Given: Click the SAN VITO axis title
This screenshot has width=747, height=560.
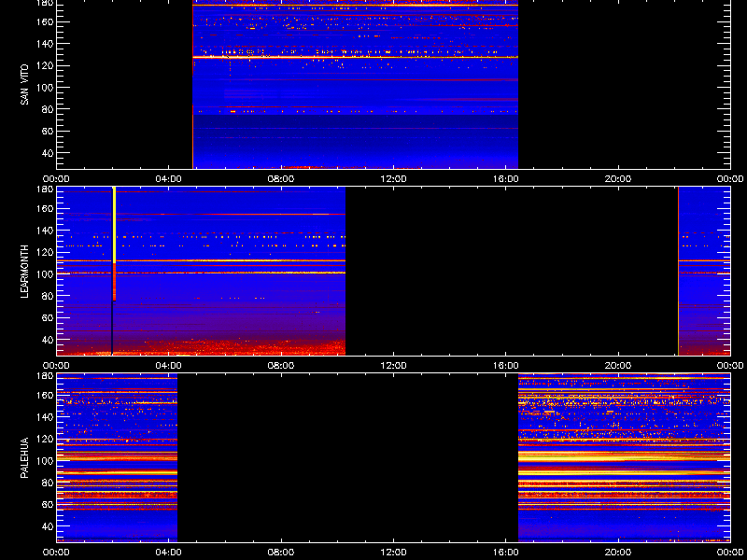Looking at the screenshot, I should [24, 85].
